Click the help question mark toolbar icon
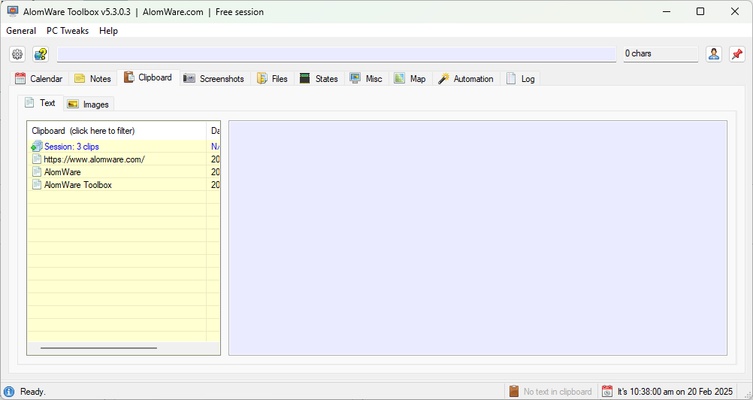 (41, 54)
